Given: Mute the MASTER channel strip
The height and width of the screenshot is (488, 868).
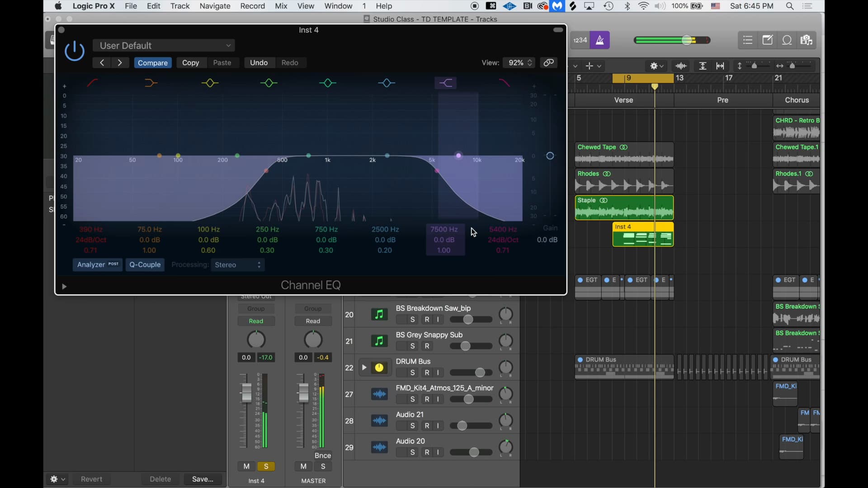Looking at the screenshot, I should 303,466.
